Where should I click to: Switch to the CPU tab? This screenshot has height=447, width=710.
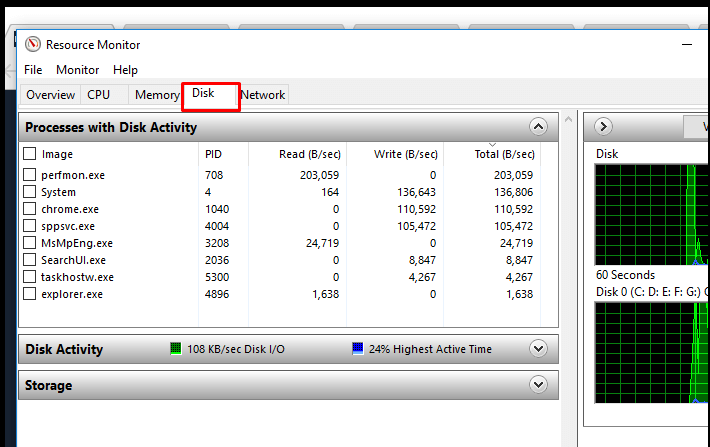click(104, 95)
